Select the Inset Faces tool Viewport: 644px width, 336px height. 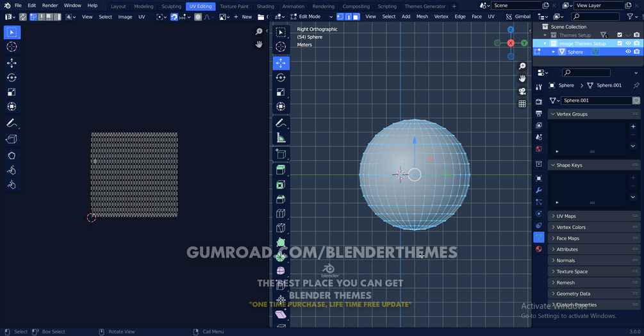pyautogui.click(x=281, y=185)
